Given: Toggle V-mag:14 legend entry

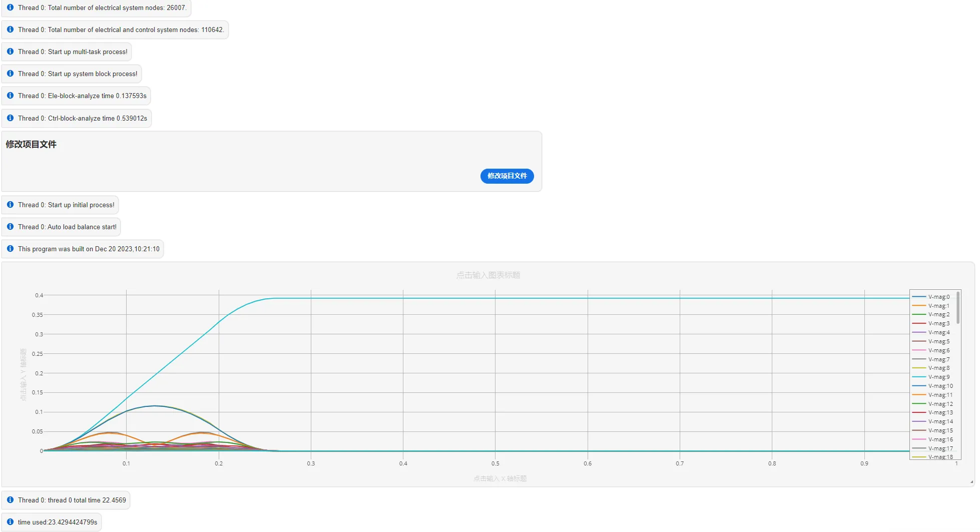Looking at the screenshot, I should coord(932,421).
